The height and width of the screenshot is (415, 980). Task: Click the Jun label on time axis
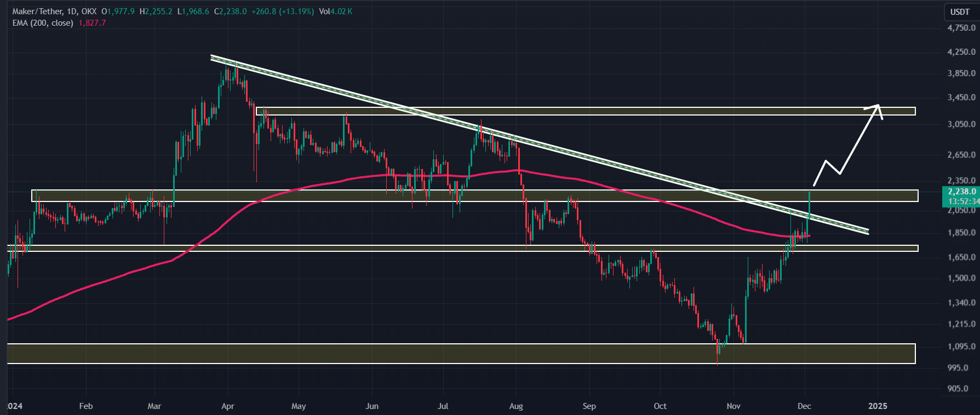pos(372,406)
